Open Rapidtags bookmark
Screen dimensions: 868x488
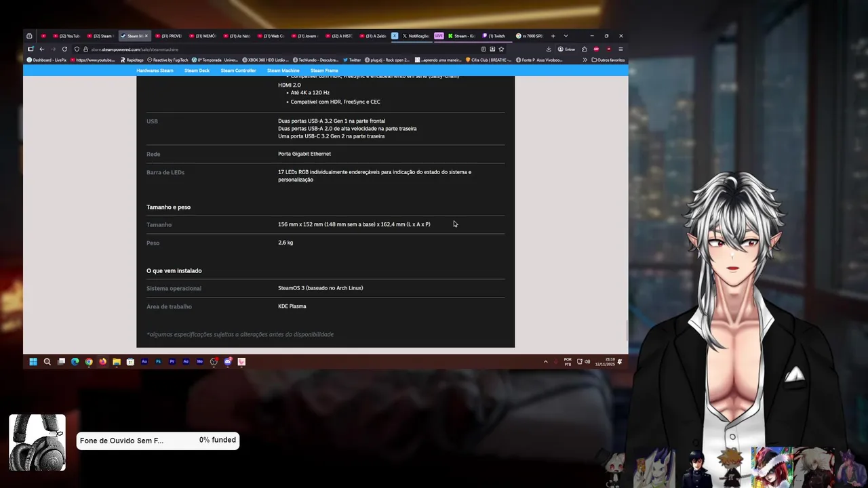(x=132, y=60)
